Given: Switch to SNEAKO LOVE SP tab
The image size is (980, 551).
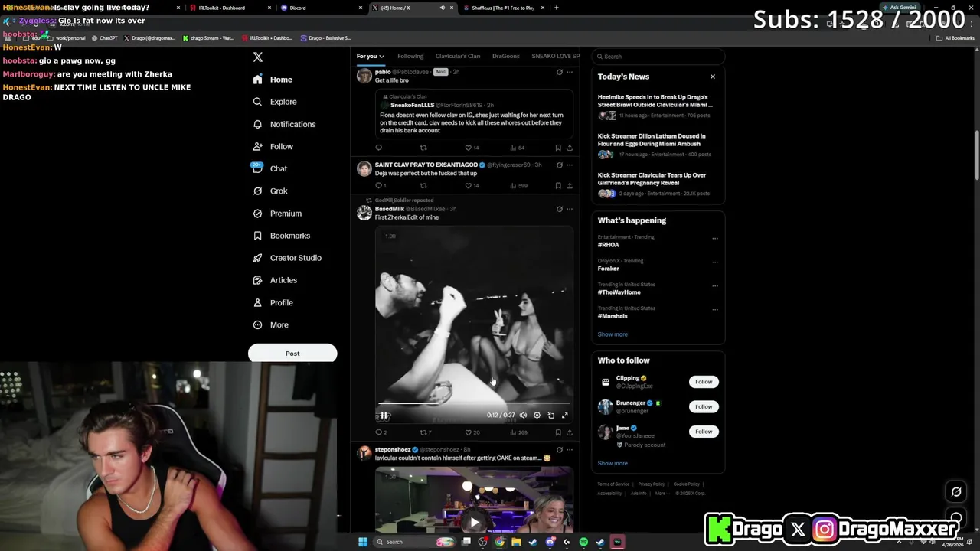Looking at the screenshot, I should point(556,56).
